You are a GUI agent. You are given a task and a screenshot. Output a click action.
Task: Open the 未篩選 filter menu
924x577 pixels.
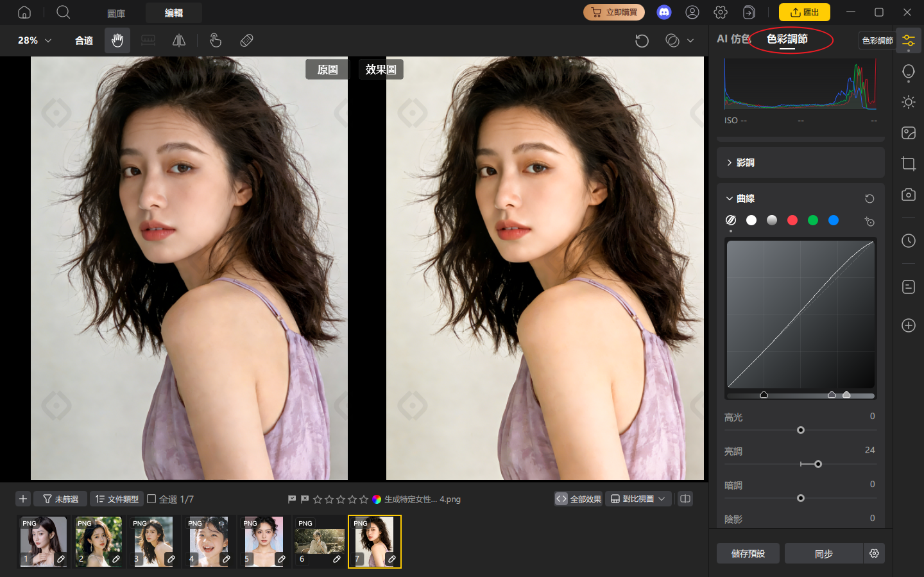(60, 499)
